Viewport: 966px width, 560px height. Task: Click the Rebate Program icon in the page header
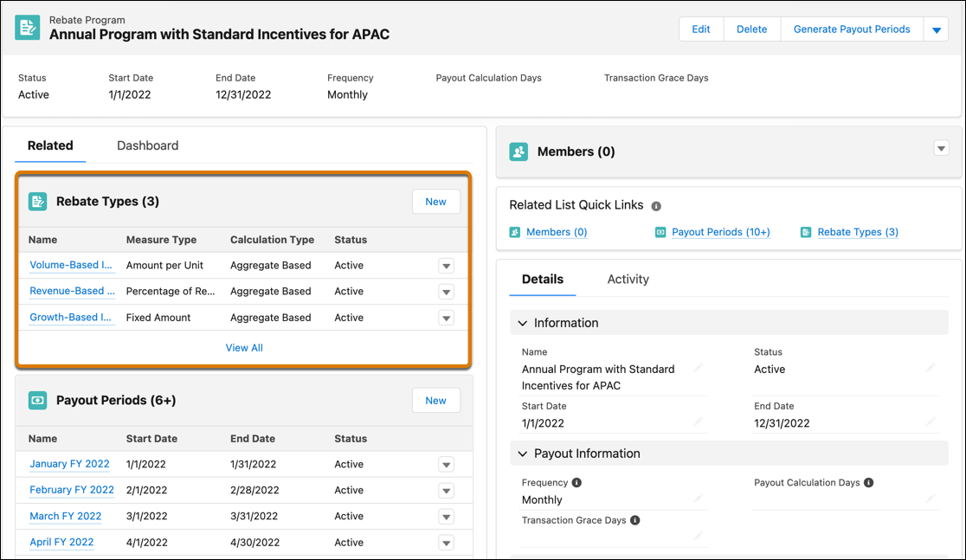(x=27, y=27)
